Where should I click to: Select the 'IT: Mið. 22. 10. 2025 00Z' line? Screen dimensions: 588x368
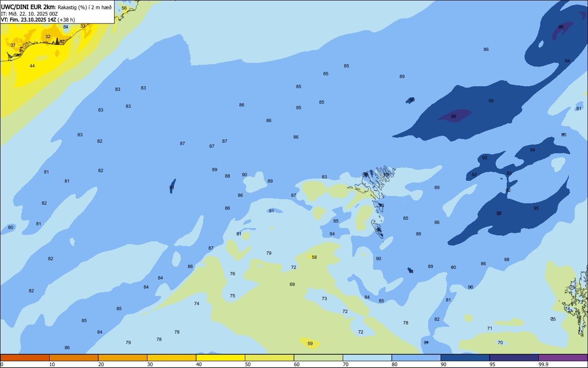coord(29,13)
